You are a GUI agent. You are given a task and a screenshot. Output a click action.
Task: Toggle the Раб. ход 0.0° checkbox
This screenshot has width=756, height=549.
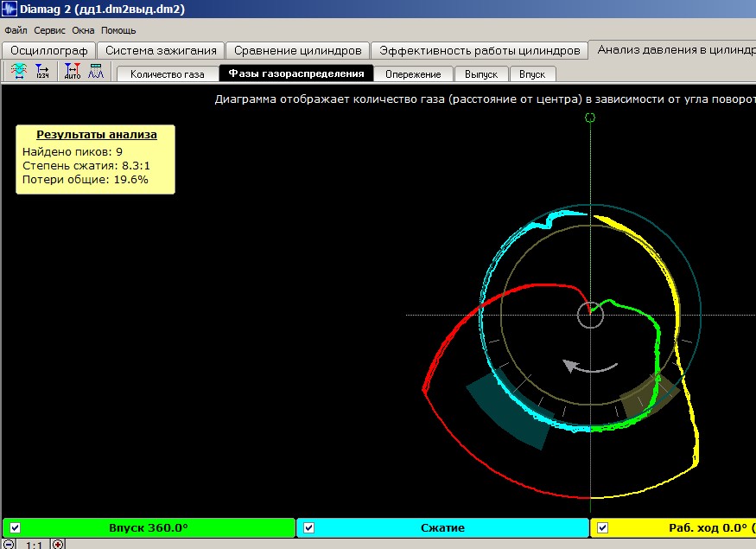click(x=602, y=527)
